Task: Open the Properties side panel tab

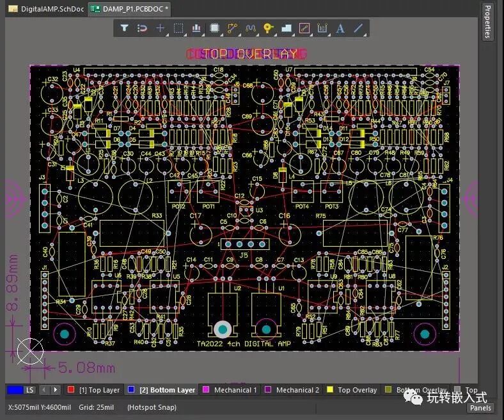Action: point(487,22)
